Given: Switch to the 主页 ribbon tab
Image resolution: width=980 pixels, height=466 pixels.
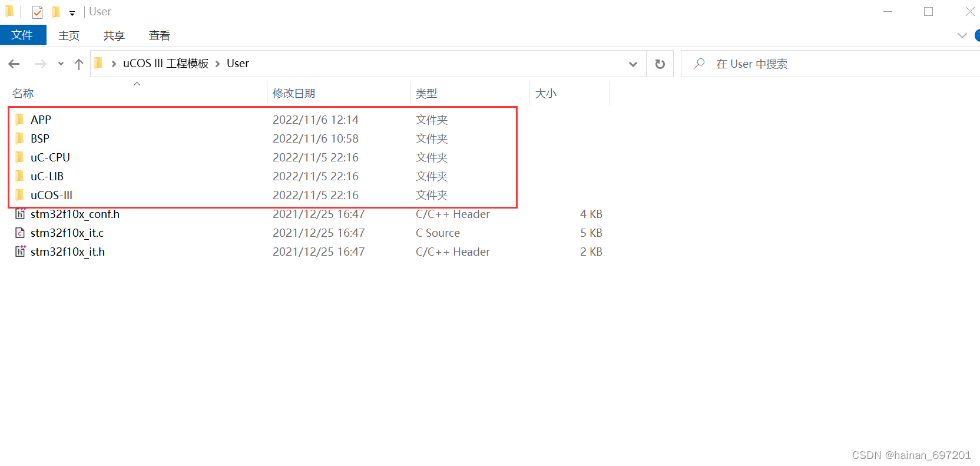Looking at the screenshot, I should pos(69,36).
